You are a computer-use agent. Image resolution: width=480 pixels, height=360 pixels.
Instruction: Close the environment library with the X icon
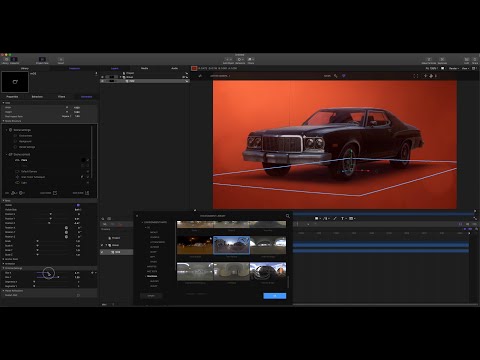pos(137,216)
